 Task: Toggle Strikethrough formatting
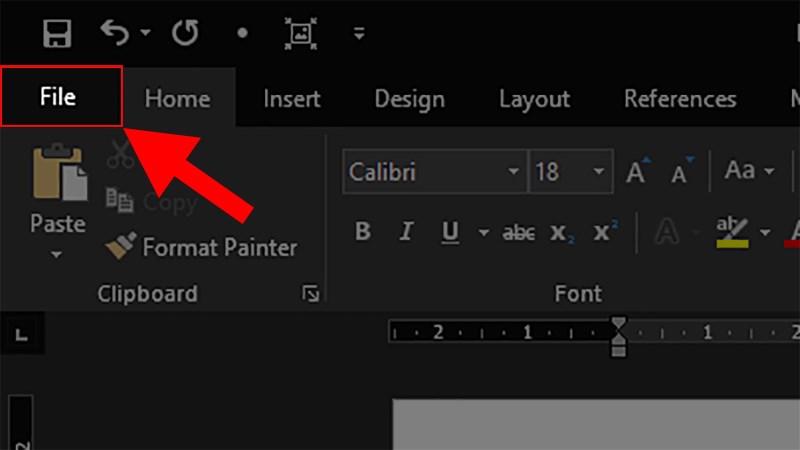coord(518,233)
